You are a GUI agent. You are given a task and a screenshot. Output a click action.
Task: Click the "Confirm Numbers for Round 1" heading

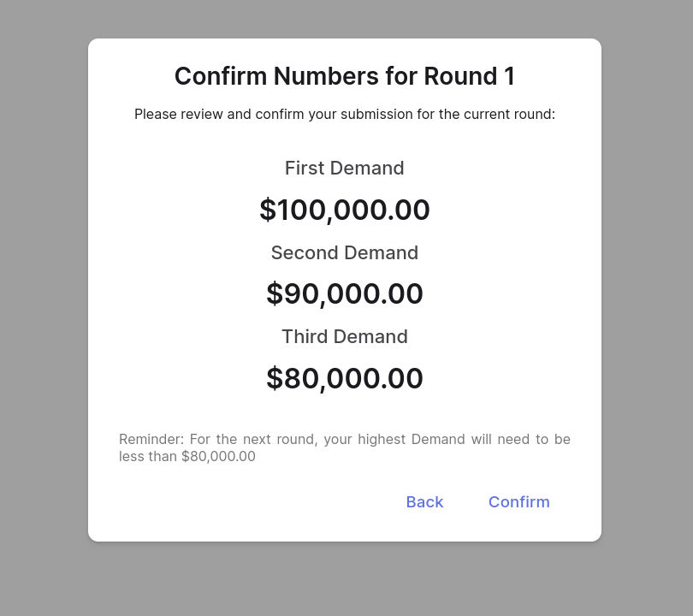(345, 76)
